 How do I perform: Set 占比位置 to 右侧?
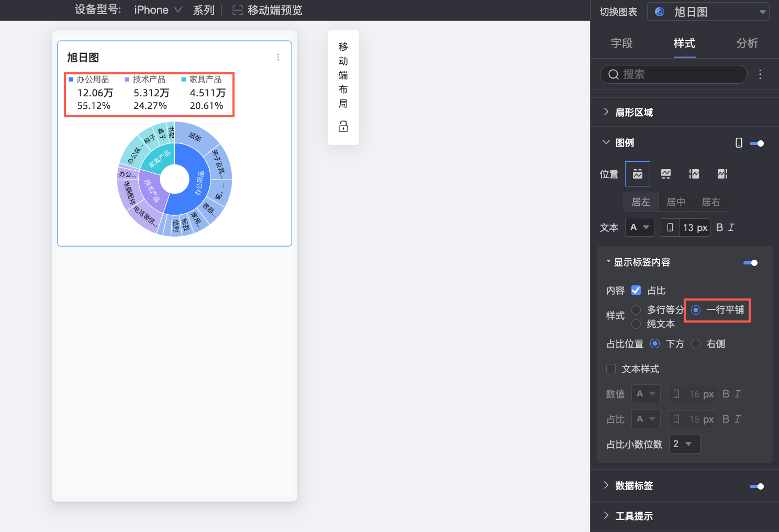coord(696,343)
